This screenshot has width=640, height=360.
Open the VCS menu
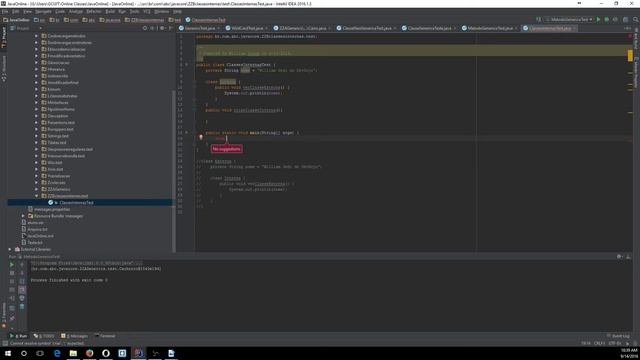(147, 11)
